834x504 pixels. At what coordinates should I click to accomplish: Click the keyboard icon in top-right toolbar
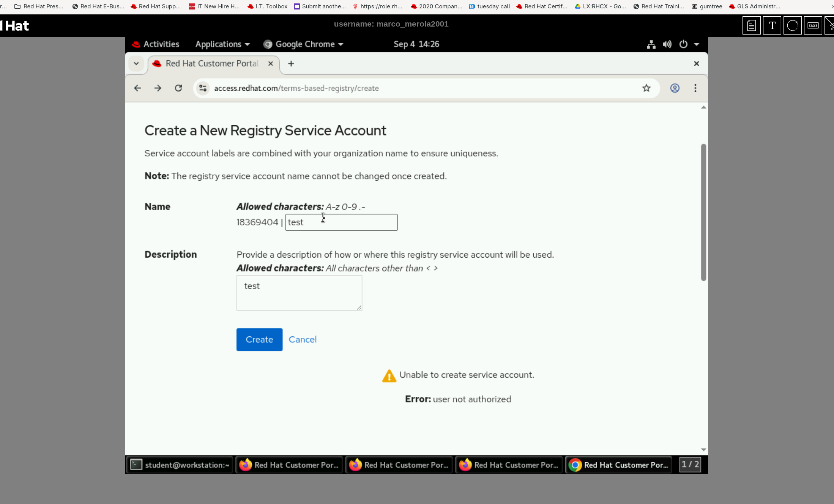(812, 25)
